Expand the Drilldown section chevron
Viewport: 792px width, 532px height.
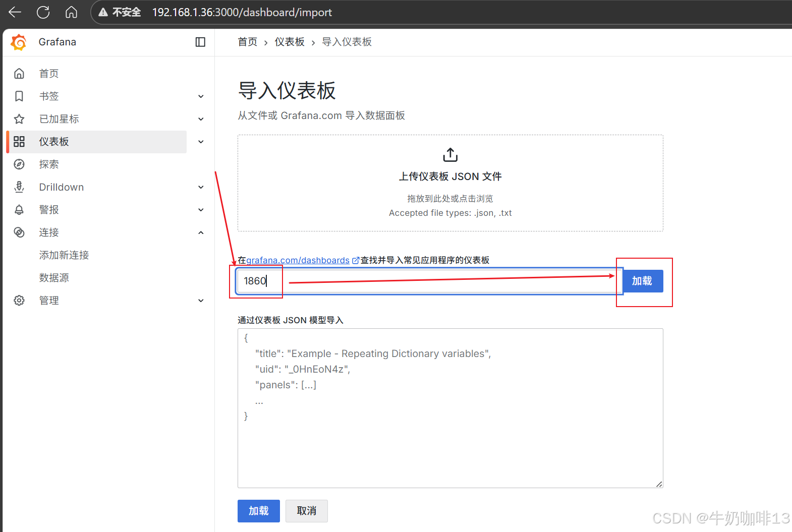pos(201,187)
